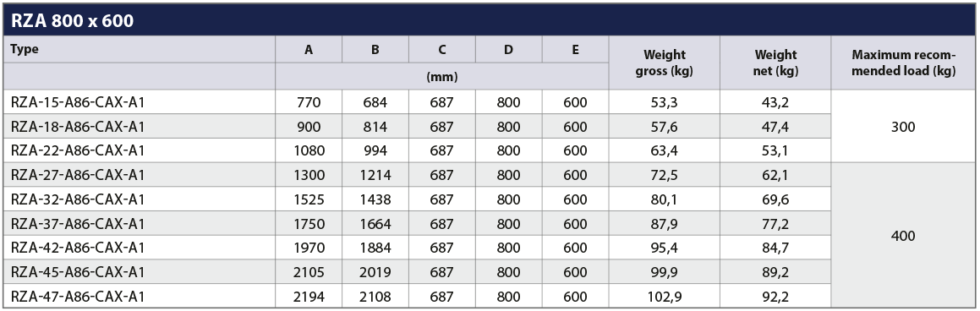Click the 400 maximum load cell
The height and width of the screenshot is (311, 980).
pyautogui.click(x=904, y=236)
